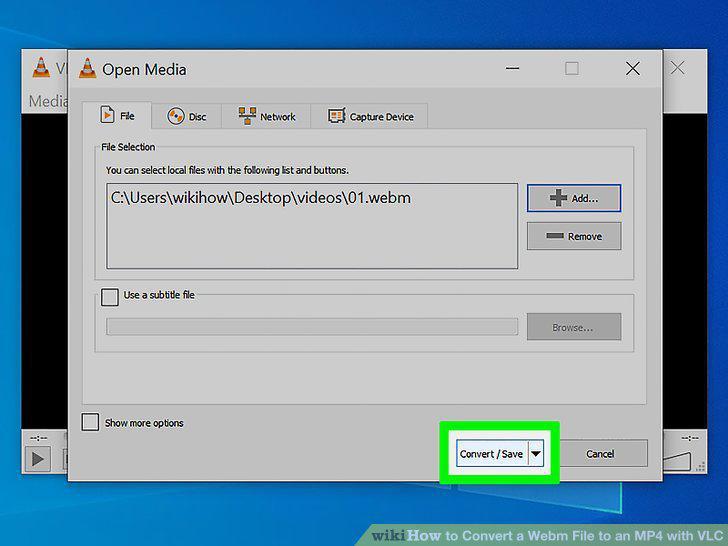Open the Disc tab
The image size is (728, 546).
click(186, 116)
